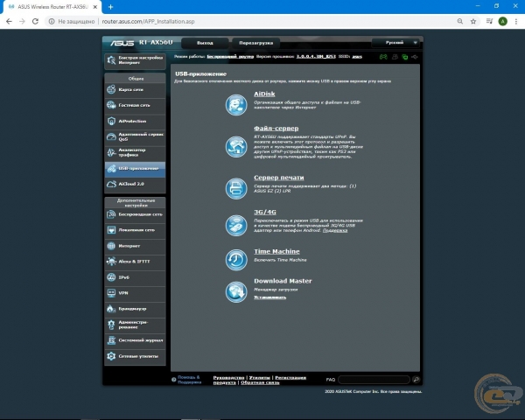Screen dimensions: 525x420
Task: Open the 3G/4G title link
Action: [x=265, y=212]
